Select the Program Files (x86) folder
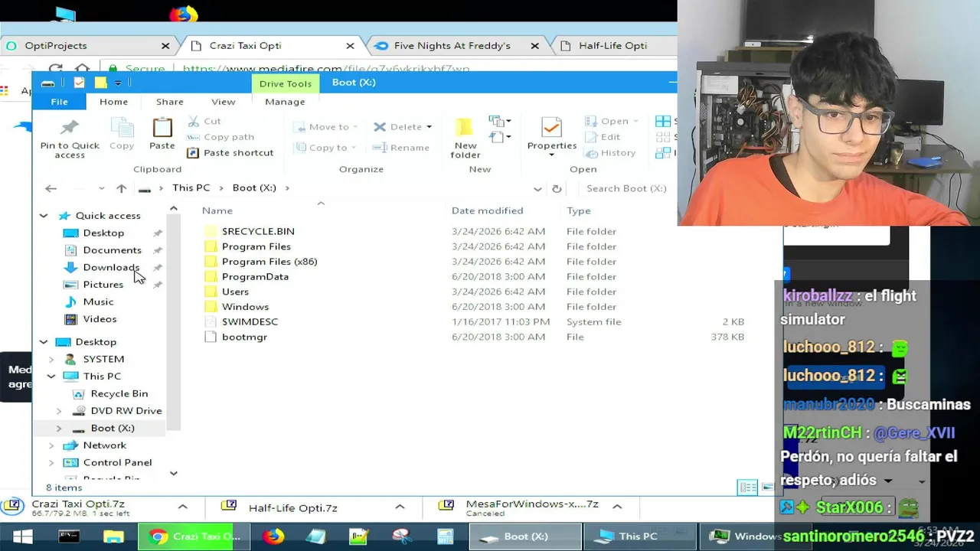This screenshot has width=980, height=551. [269, 262]
